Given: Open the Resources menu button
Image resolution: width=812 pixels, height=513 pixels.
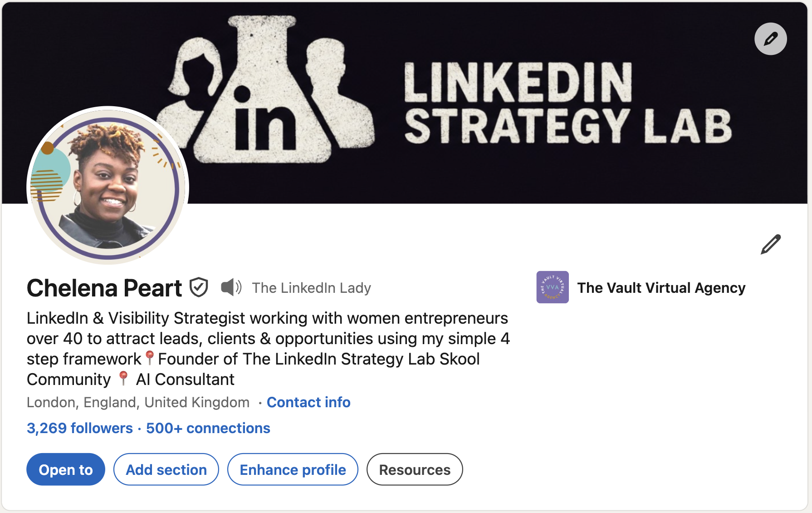Looking at the screenshot, I should tap(415, 469).
